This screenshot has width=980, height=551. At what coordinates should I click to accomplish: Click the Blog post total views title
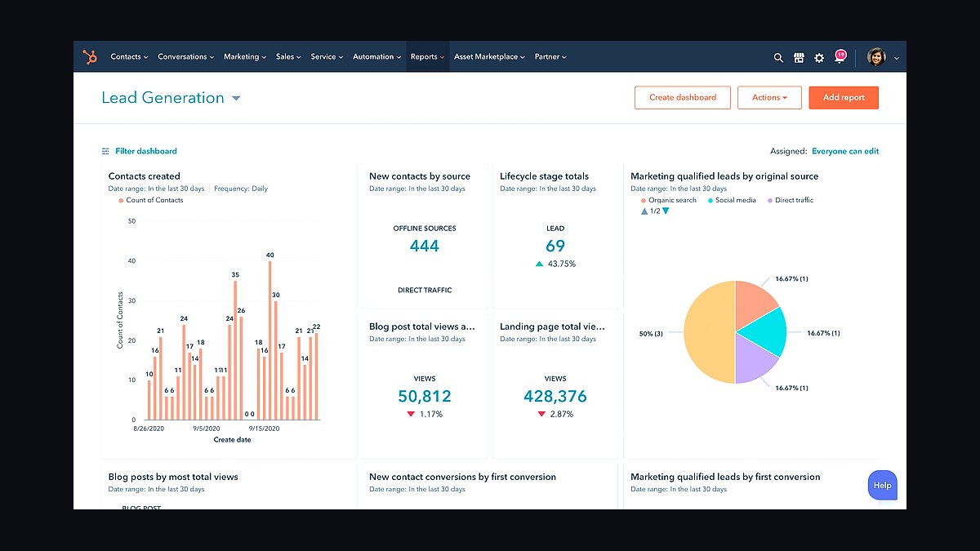point(422,327)
